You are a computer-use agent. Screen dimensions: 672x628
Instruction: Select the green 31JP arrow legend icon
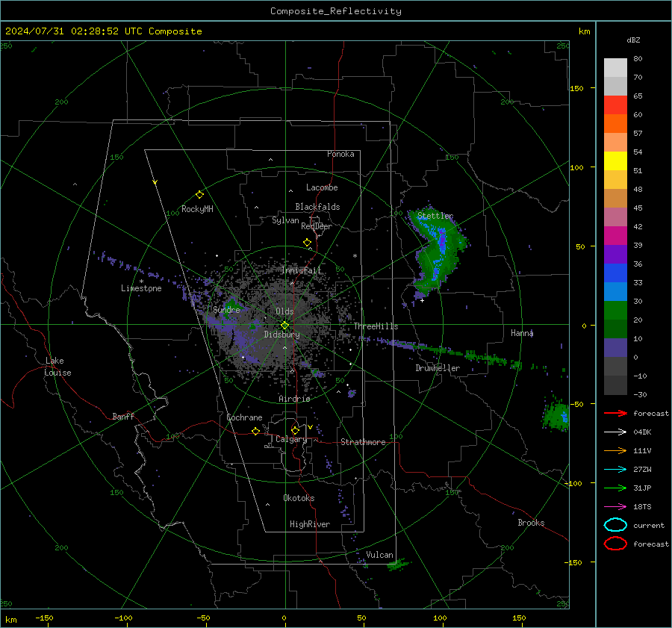pos(615,488)
